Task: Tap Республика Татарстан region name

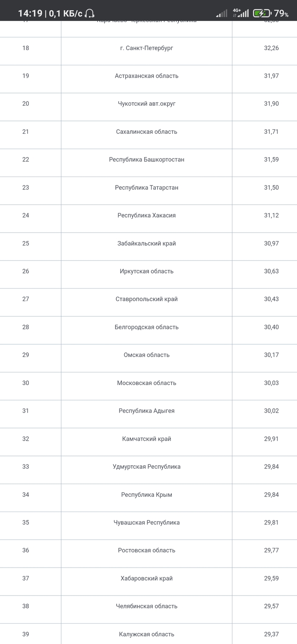Action: click(147, 188)
